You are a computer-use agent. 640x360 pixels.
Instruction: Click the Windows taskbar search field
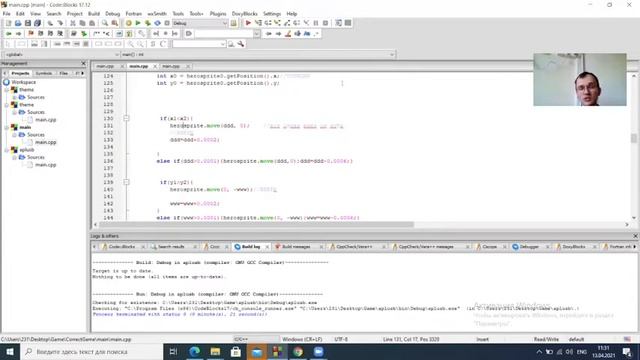pos(92,352)
